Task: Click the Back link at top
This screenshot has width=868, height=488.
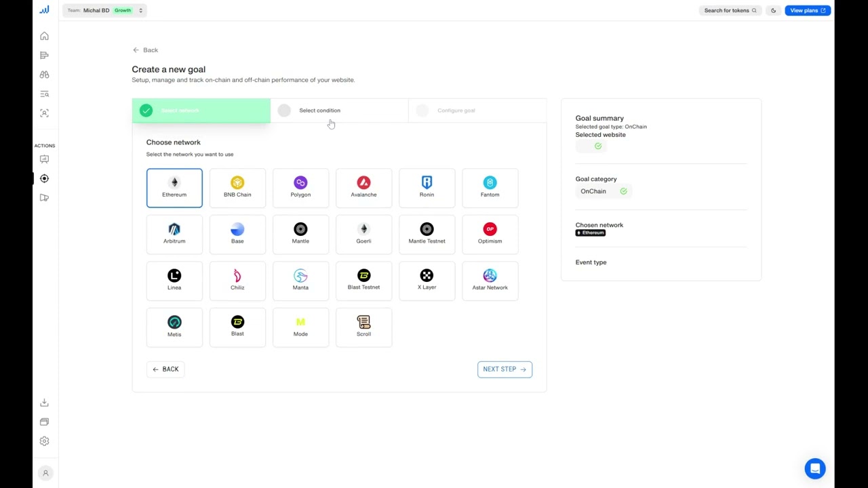Action: click(x=146, y=50)
